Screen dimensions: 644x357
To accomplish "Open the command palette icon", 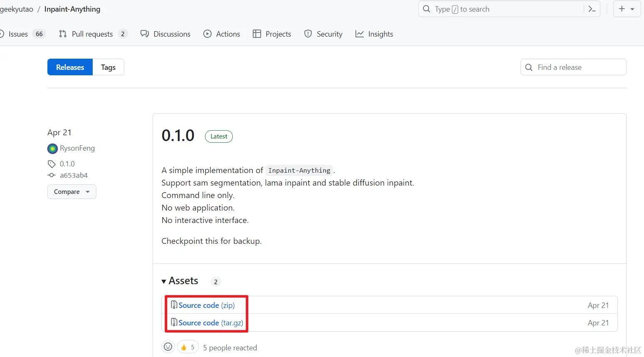I will coord(592,9).
